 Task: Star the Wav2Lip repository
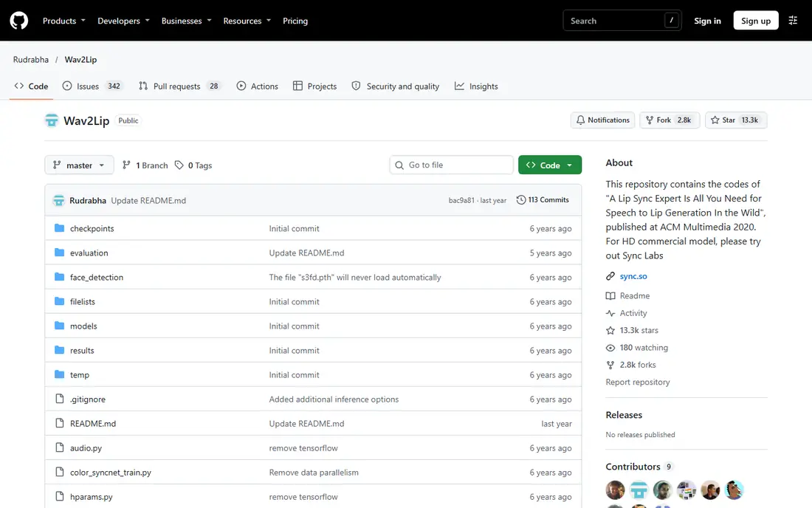click(735, 120)
